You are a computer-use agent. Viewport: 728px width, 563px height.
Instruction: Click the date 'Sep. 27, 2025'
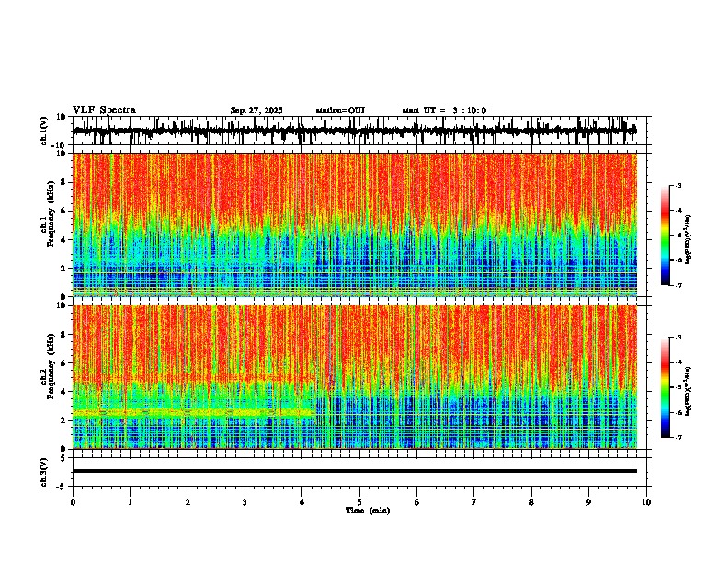click(256, 110)
